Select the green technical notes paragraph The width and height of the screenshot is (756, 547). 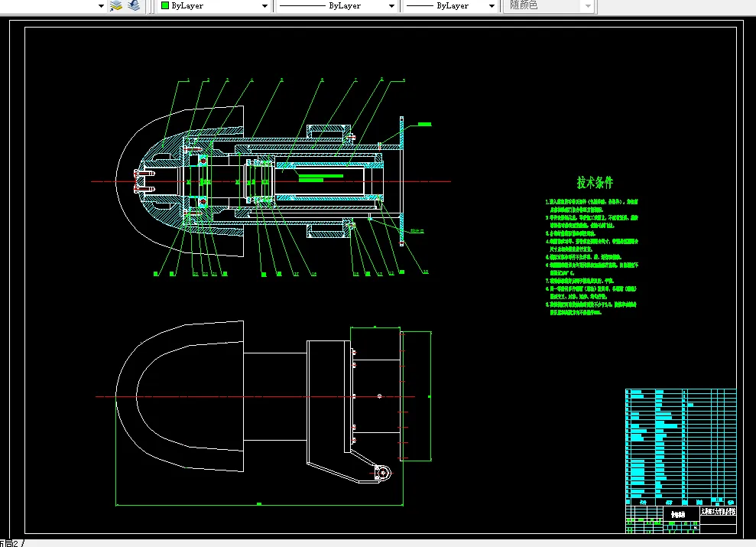coord(592,257)
